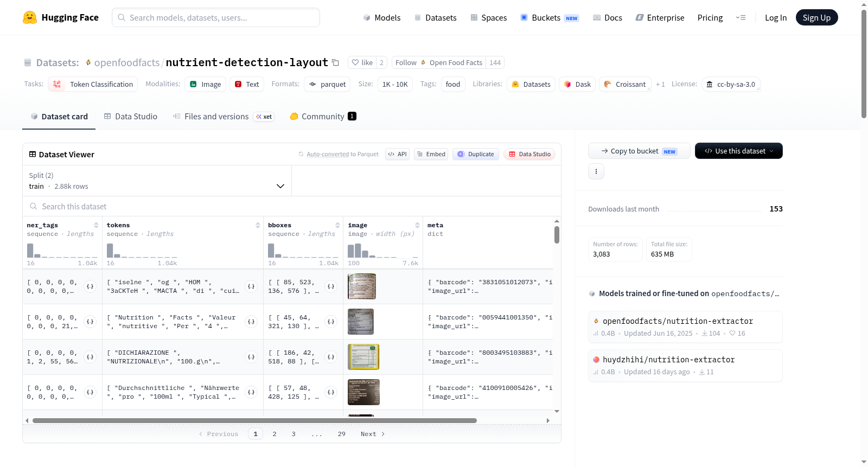Open the image thumbnail for barcode 3831051012073
Viewport: 868px width, 467px height.
(x=362, y=286)
